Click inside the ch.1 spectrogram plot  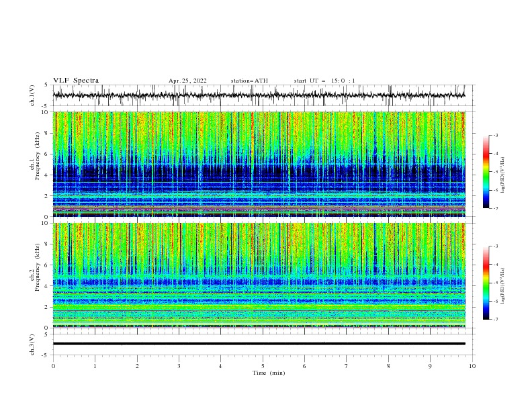tap(259, 164)
